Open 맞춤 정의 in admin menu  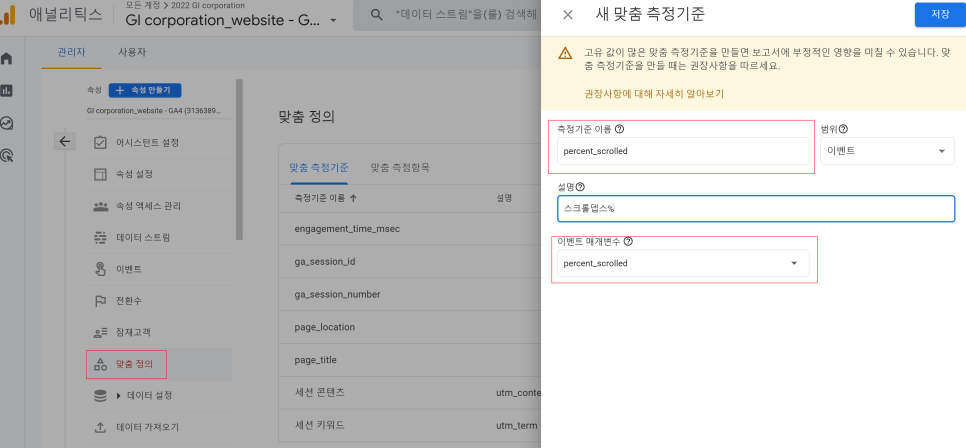click(134, 364)
